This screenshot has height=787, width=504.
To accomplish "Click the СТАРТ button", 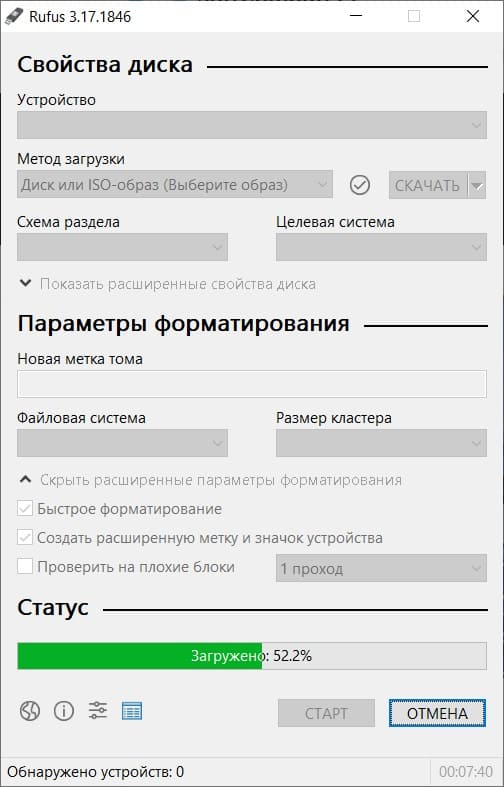I will point(326,713).
